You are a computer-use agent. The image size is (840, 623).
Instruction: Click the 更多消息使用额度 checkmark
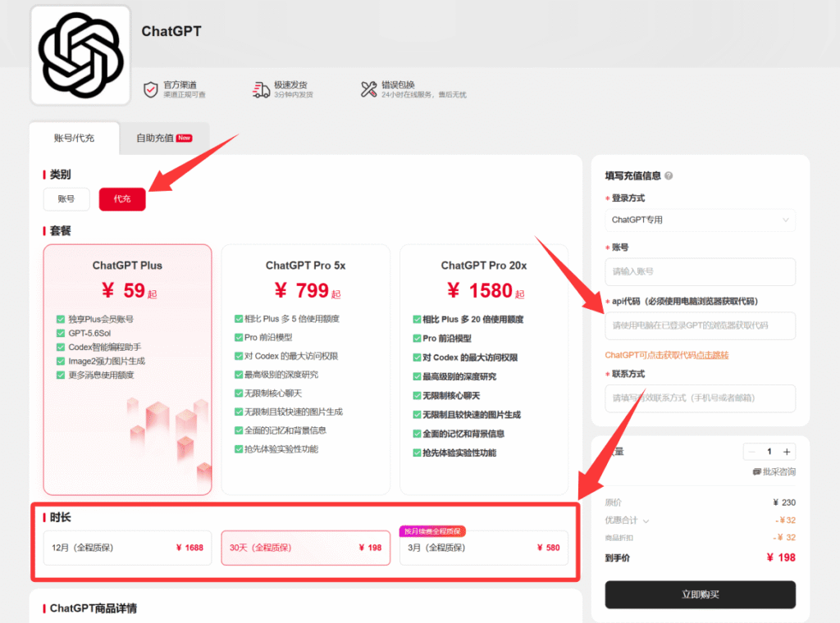[x=61, y=375]
